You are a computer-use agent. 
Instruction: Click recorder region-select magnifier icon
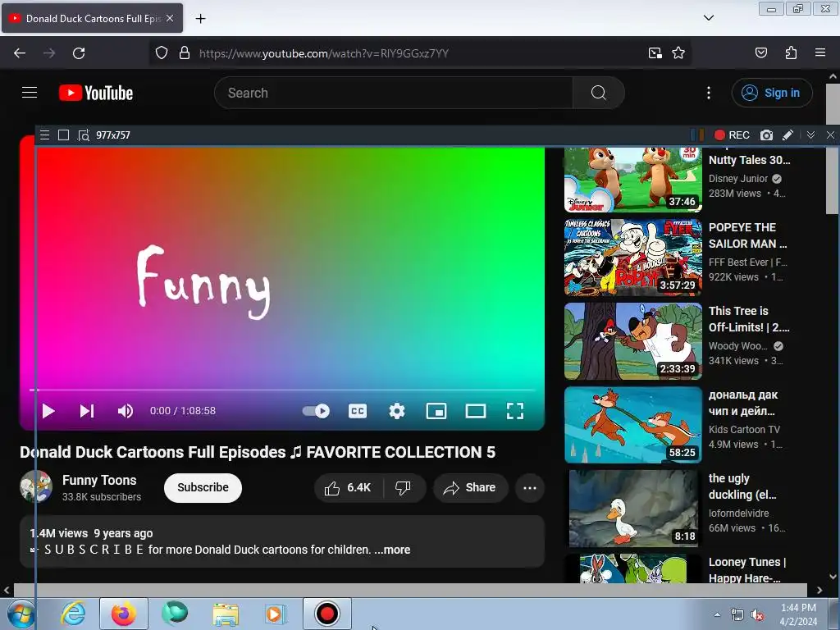click(x=83, y=135)
